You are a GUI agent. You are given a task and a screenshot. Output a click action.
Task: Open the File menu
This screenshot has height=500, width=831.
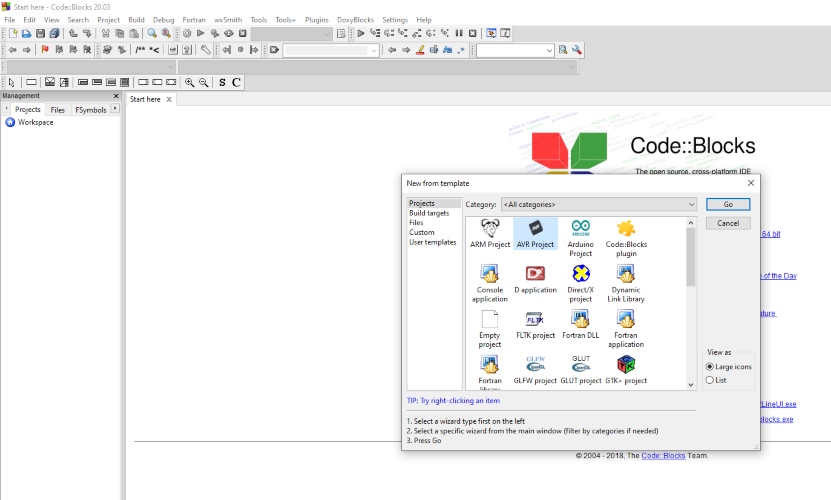click(10, 20)
